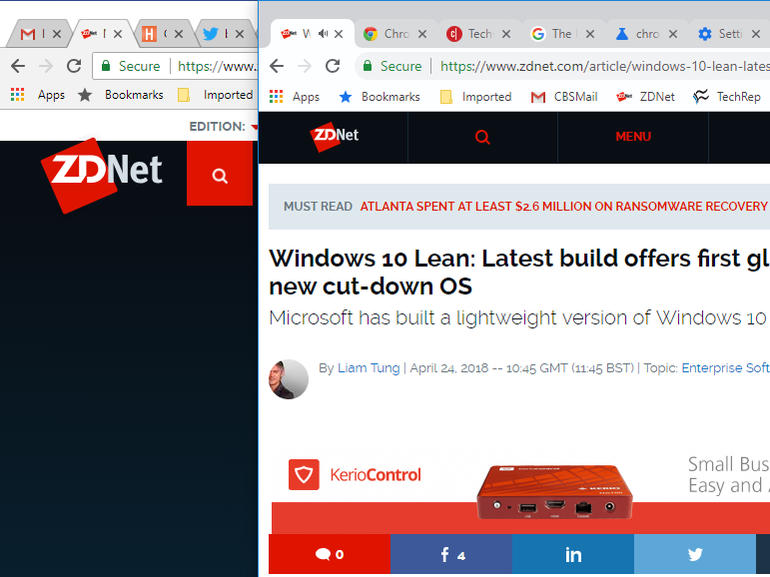Close the Twitter tab in left window
The height and width of the screenshot is (577, 770).
240,34
